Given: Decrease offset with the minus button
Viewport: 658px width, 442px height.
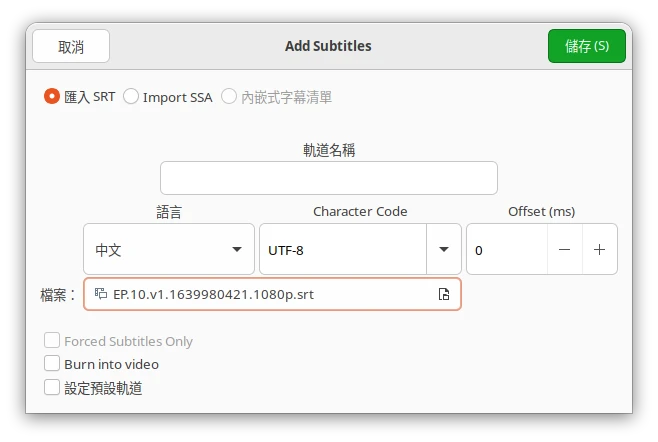Looking at the screenshot, I should [565, 250].
